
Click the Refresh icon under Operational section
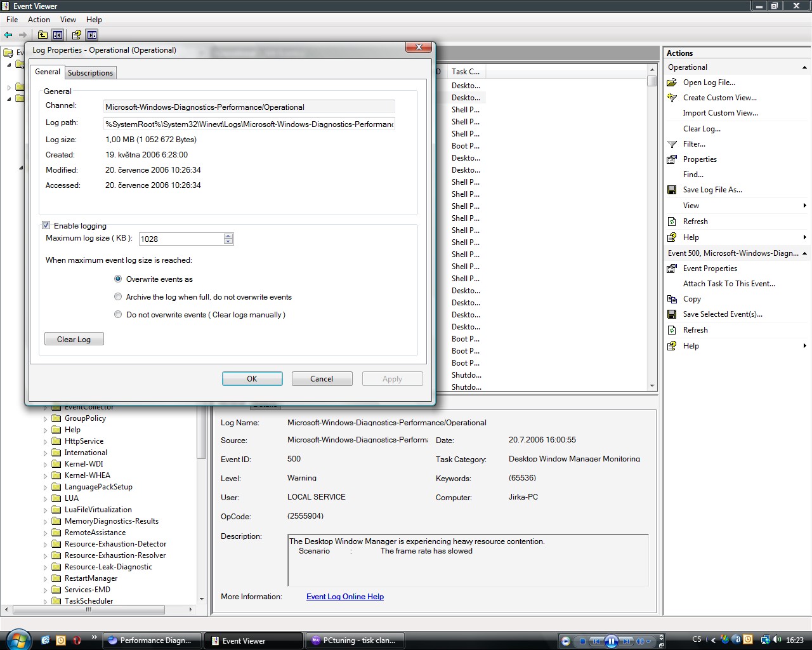coord(672,222)
